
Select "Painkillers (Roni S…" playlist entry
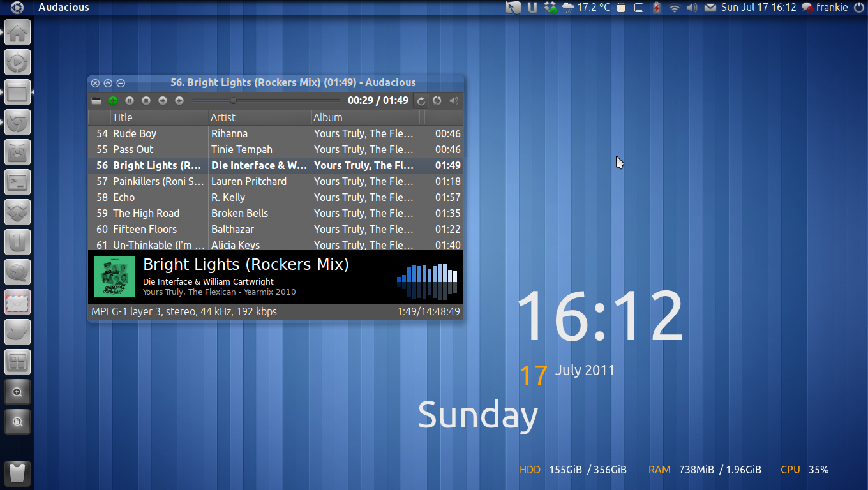(158, 181)
